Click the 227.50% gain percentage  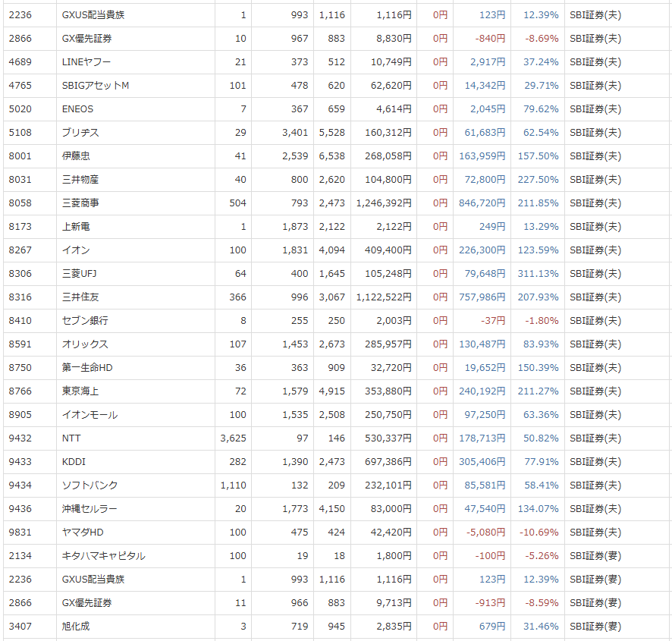pos(538,180)
